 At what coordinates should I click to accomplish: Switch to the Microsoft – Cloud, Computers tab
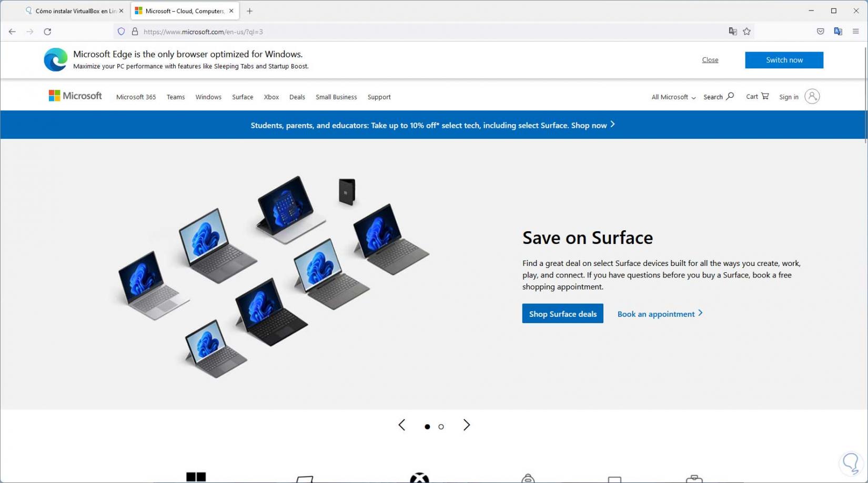click(185, 11)
